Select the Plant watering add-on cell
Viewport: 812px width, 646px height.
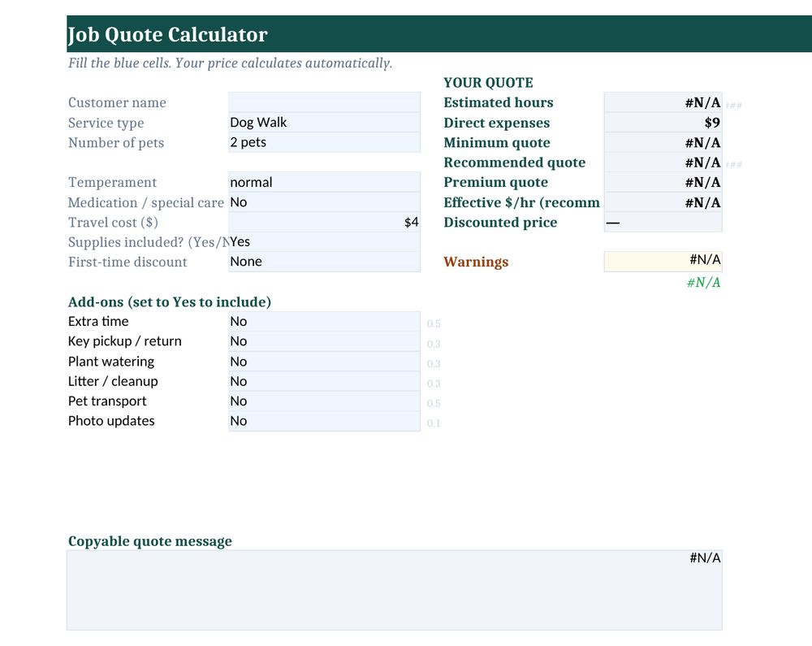click(324, 361)
